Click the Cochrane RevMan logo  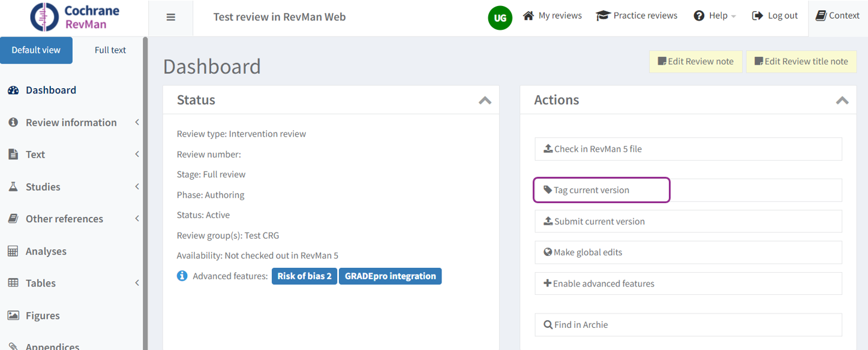(x=75, y=17)
